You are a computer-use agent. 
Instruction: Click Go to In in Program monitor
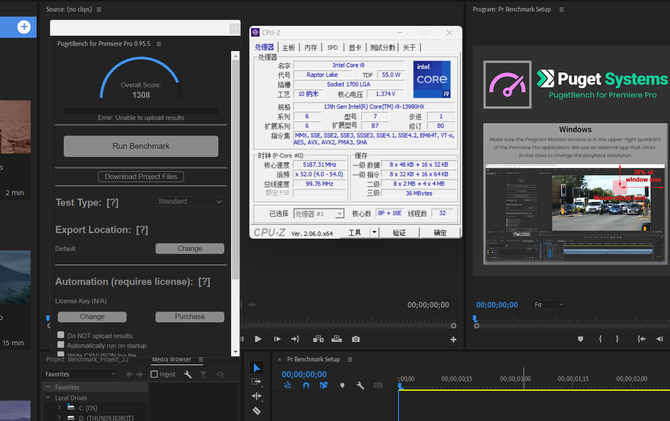pyautogui.click(x=641, y=339)
